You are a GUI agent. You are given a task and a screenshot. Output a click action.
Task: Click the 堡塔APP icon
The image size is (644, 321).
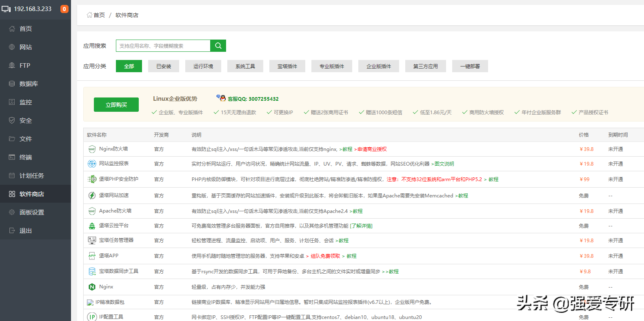[92, 256]
